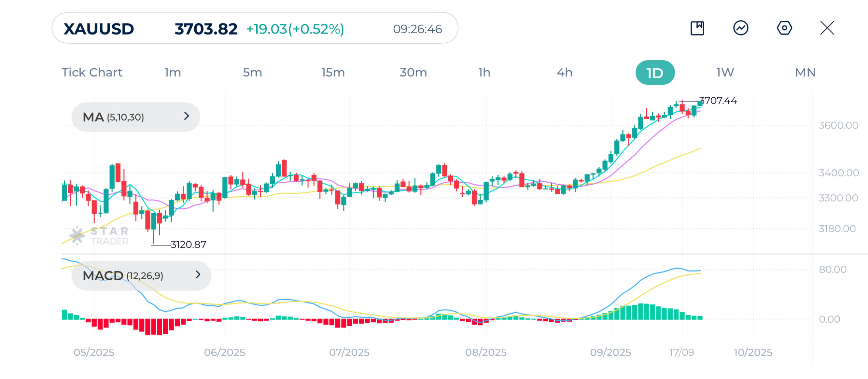Image resolution: width=868 pixels, height=379 pixels.
Task: Click the 09/2025 date label
Action: click(611, 353)
